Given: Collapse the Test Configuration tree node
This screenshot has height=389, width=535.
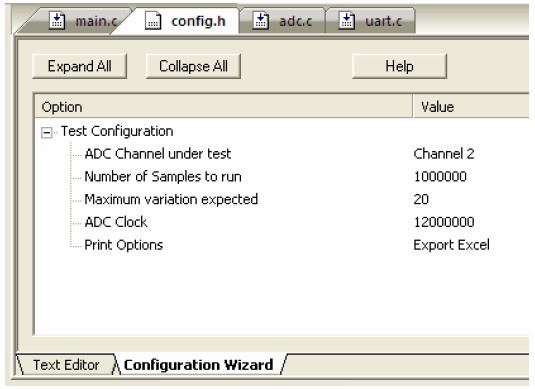Looking at the screenshot, I should [x=47, y=132].
